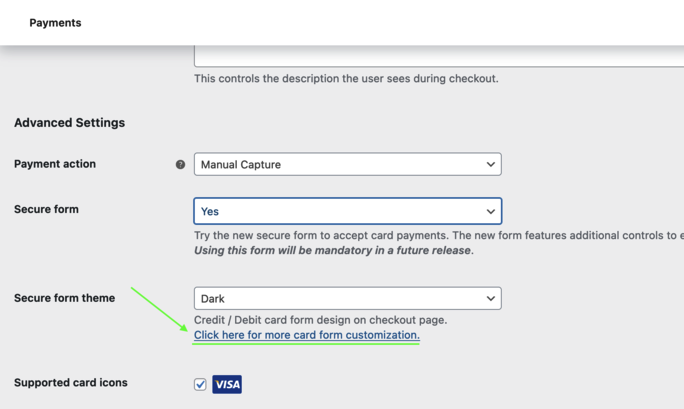Viewport: 684px width, 409px height.
Task: Toggle the Visa supported card checkbox
Action: [x=200, y=384]
